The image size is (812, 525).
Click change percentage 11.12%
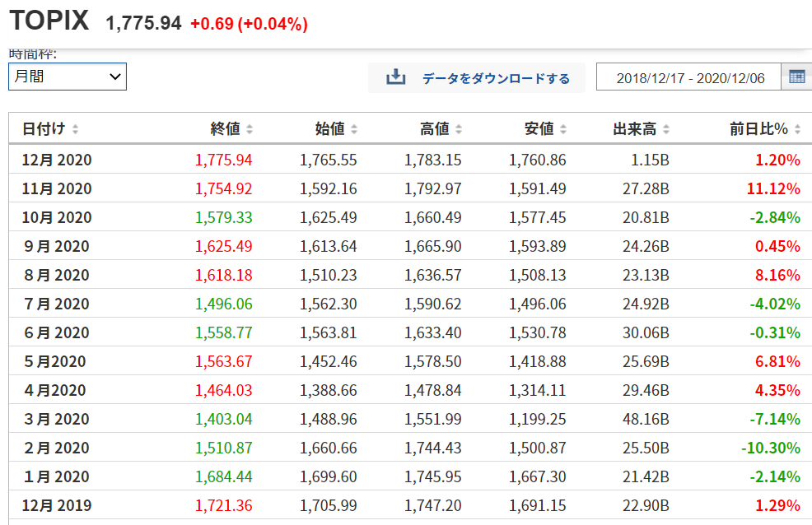click(773, 188)
